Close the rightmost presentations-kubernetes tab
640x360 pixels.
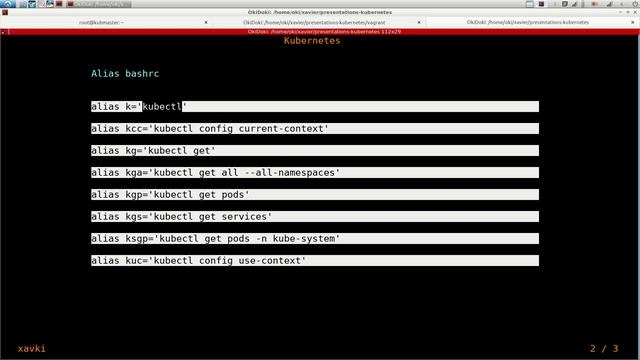click(633, 22)
